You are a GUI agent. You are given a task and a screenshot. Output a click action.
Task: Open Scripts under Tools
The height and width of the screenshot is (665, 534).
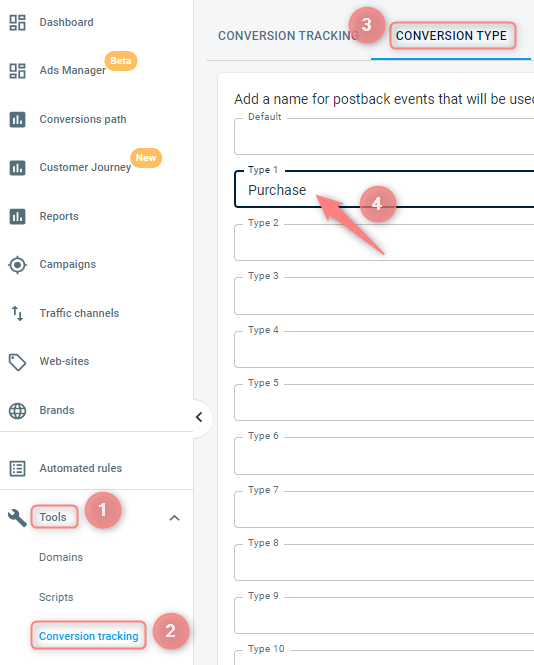click(56, 597)
